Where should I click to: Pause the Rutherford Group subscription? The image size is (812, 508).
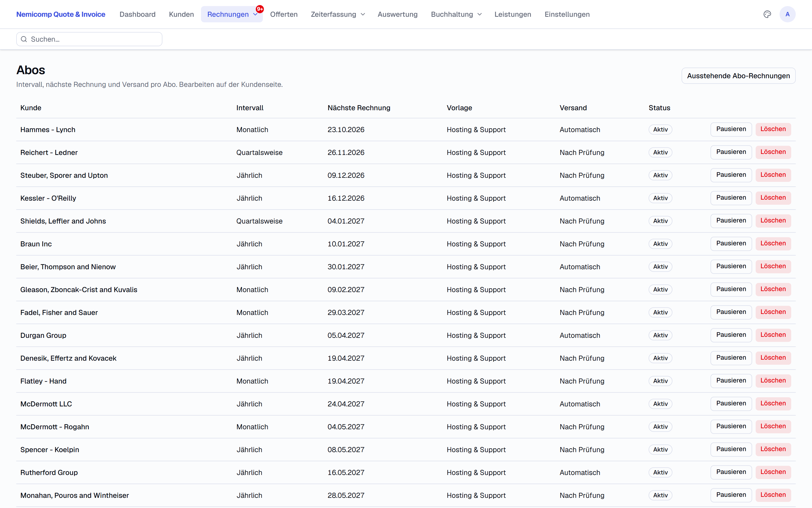(x=731, y=472)
